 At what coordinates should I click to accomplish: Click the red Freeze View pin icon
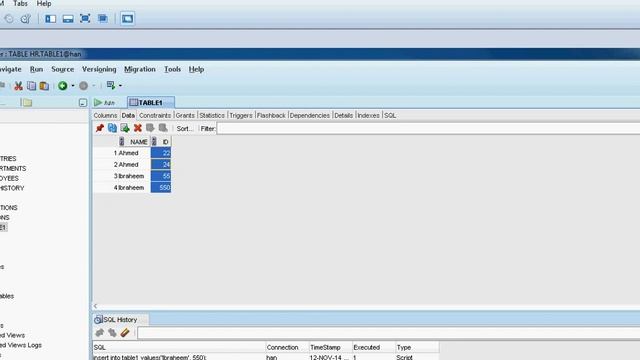click(x=100, y=128)
